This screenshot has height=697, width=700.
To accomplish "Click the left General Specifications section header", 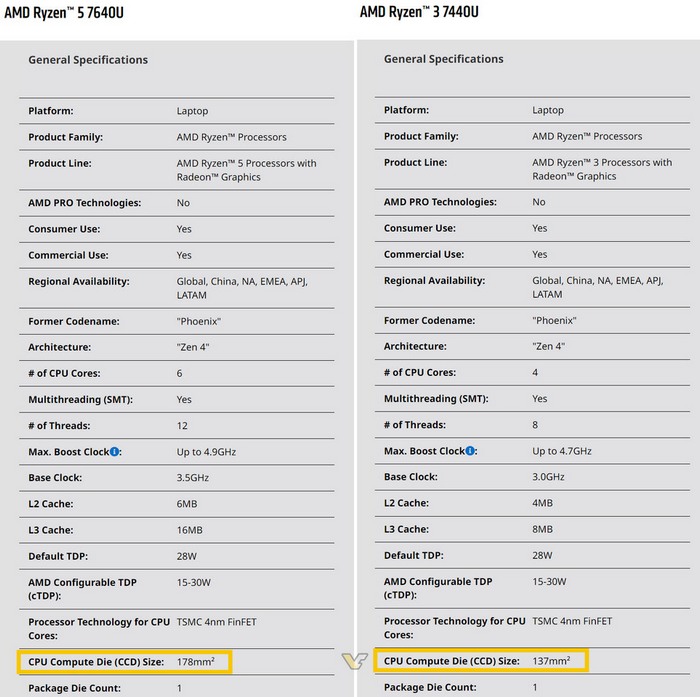I will click(88, 60).
